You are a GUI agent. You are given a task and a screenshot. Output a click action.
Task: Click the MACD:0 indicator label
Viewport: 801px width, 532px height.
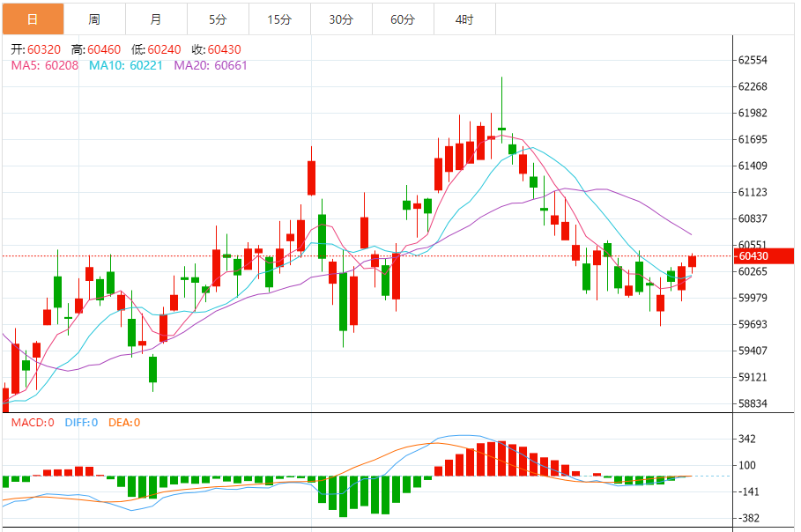tap(33, 423)
